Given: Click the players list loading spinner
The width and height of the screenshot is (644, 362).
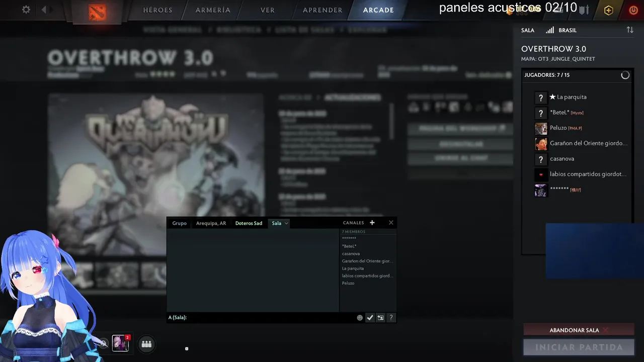Looking at the screenshot, I should (x=625, y=75).
